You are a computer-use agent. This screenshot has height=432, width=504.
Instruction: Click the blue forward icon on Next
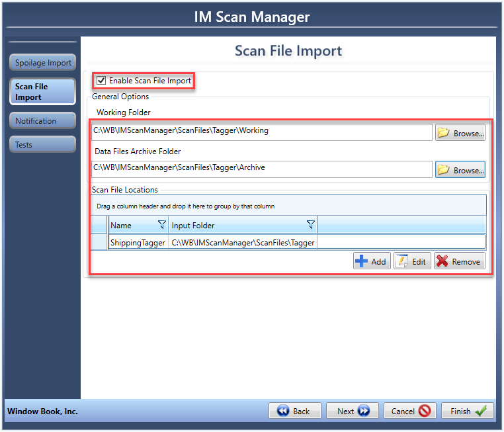(364, 411)
